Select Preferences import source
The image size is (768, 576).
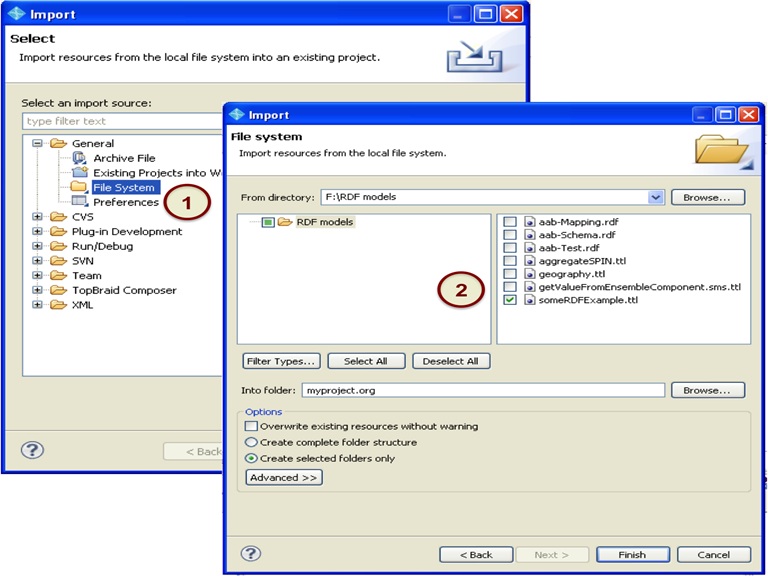click(x=125, y=202)
